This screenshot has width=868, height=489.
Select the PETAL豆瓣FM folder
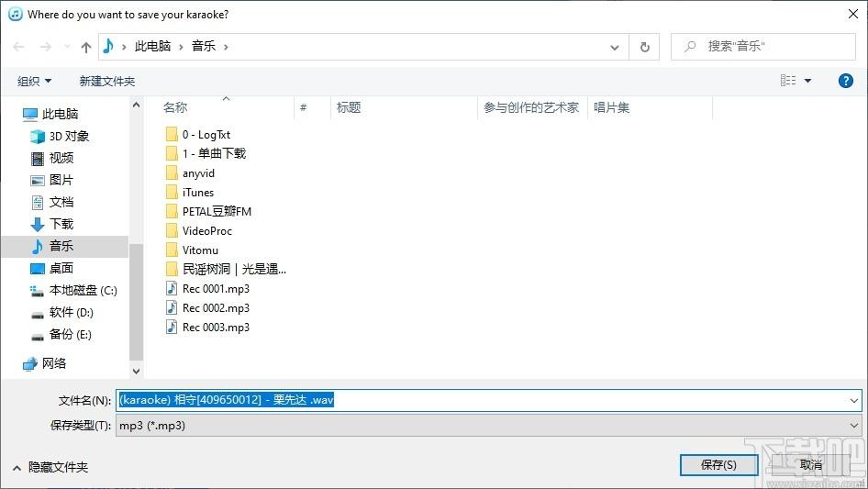208,212
